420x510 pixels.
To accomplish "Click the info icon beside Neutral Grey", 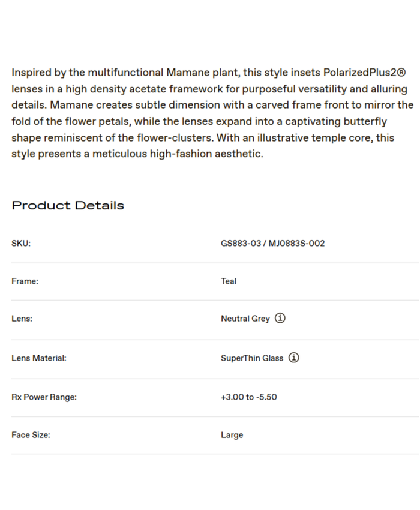I will click(x=280, y=319).
